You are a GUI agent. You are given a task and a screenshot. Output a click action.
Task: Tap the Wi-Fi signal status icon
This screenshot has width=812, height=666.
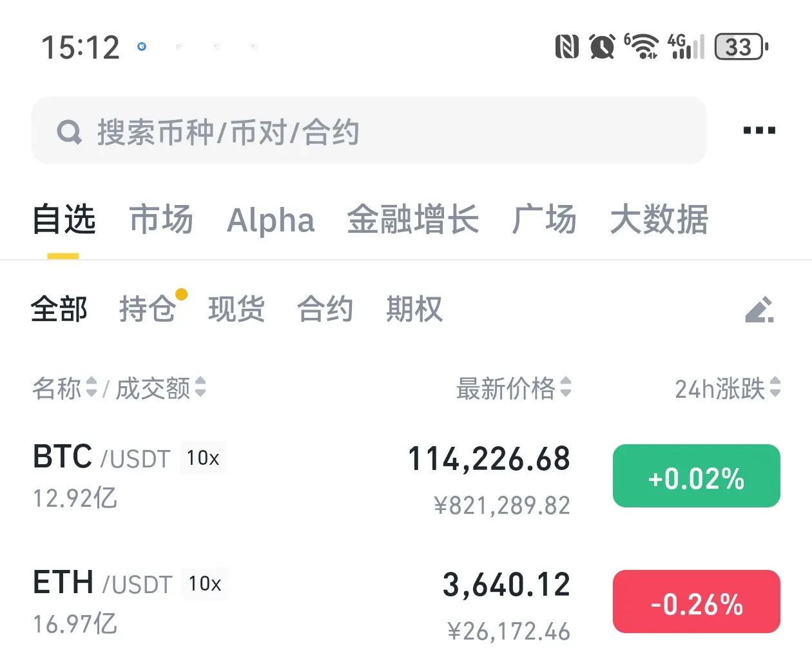641,46
